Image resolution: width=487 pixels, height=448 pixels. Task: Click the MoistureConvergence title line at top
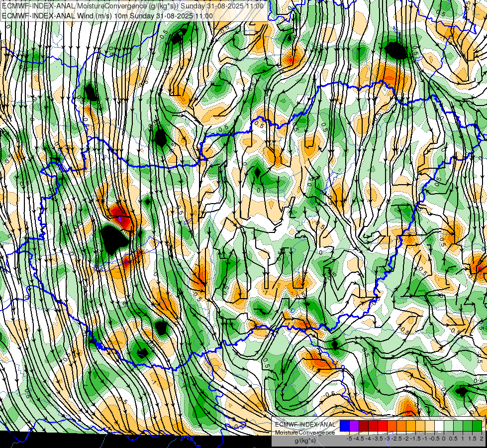point(133,6)
